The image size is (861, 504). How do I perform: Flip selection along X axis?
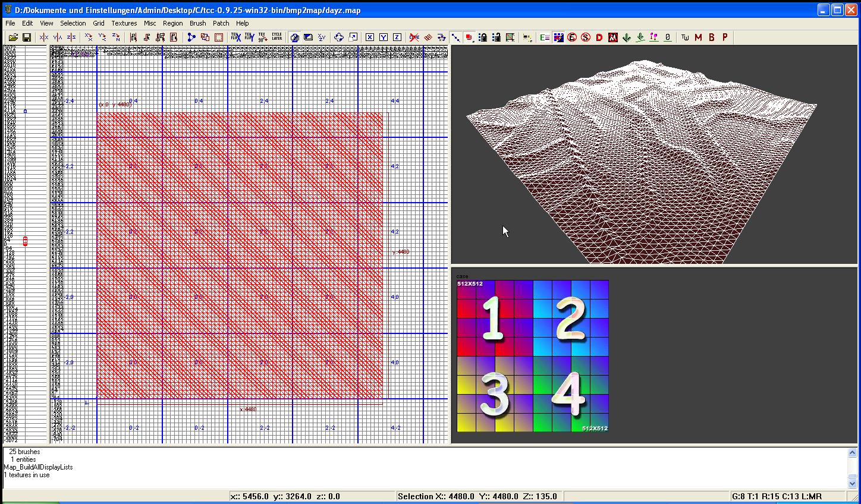click(x=44, y=37)
